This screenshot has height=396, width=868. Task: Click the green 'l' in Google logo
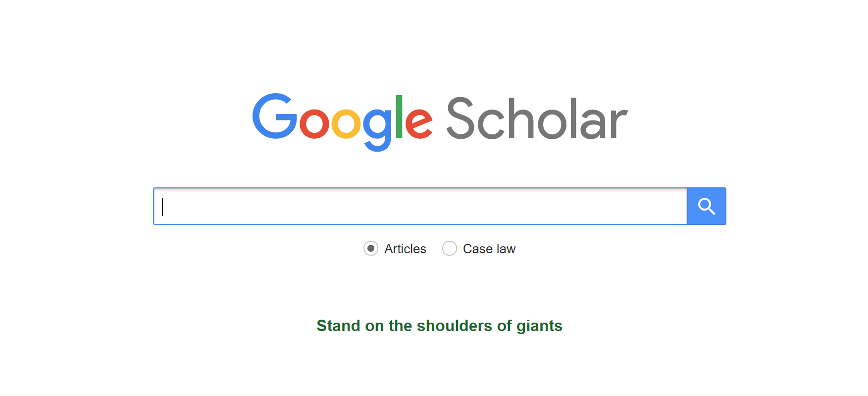tap(399, 117)
